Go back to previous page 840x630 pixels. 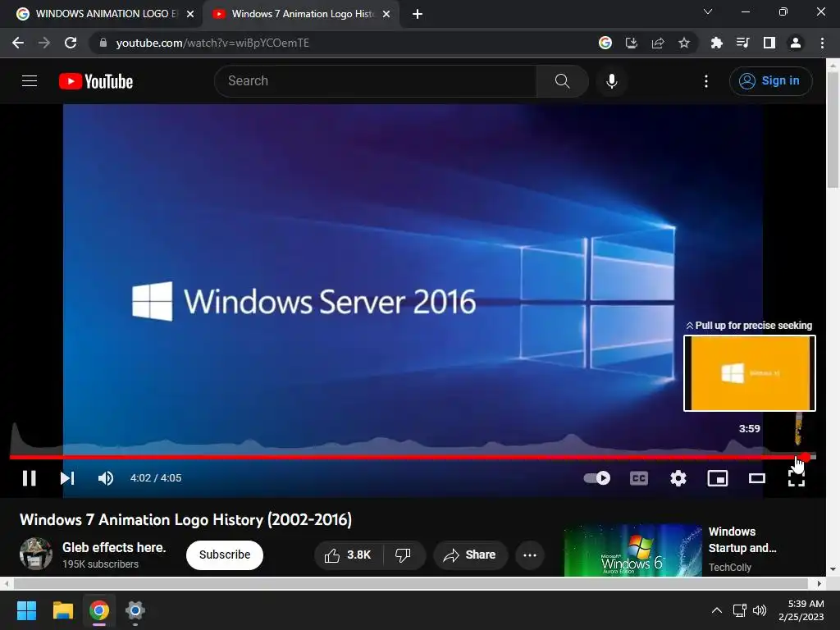18,43
